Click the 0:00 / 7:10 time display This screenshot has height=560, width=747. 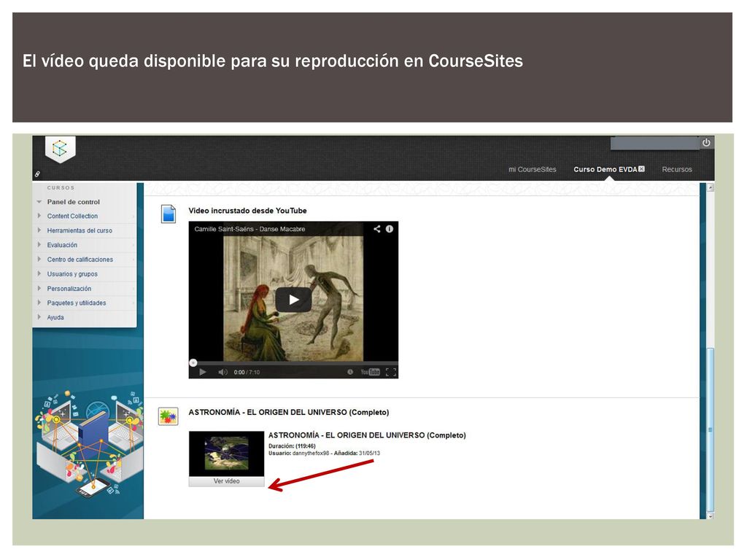coord(247,373)
